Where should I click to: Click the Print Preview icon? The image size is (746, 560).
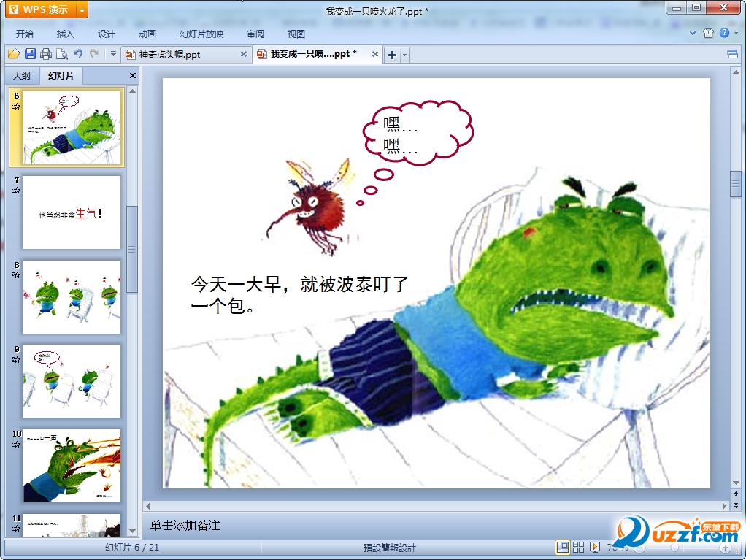click(x=62, y=54)
